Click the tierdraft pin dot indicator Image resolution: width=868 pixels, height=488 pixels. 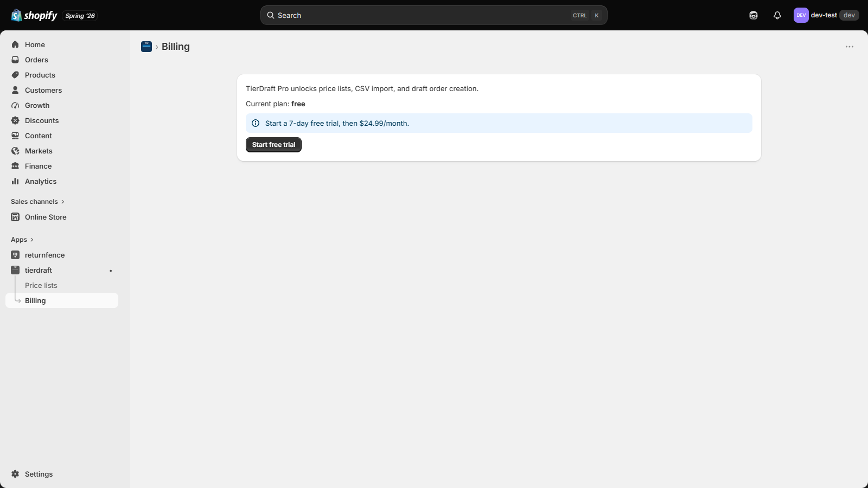point(111,271)
